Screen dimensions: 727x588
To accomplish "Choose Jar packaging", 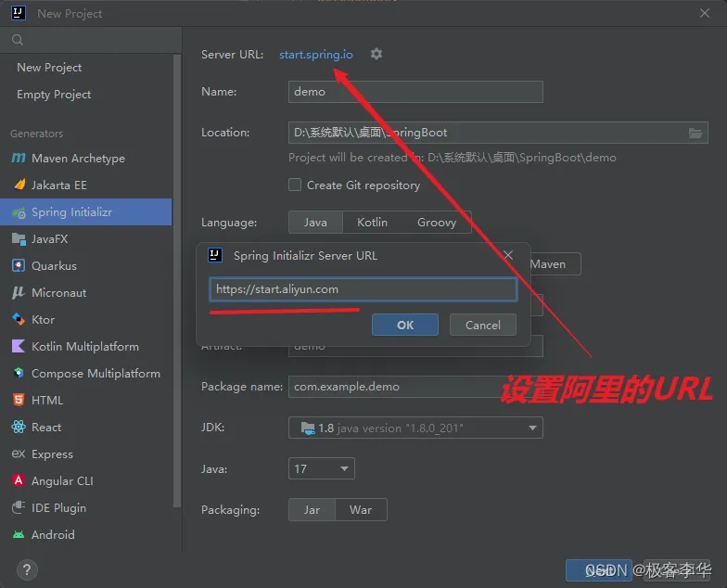I will pyautogui.click(x=312, y=510).
